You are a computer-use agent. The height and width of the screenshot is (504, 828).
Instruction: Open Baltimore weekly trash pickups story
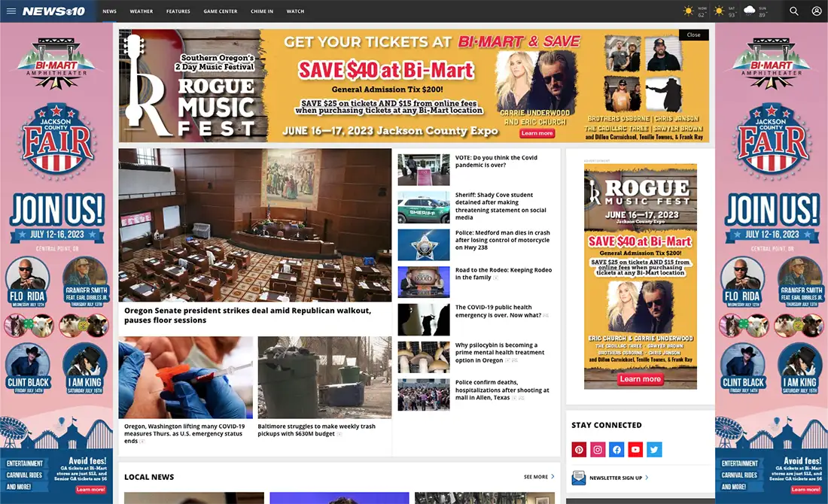click(316, 430)
